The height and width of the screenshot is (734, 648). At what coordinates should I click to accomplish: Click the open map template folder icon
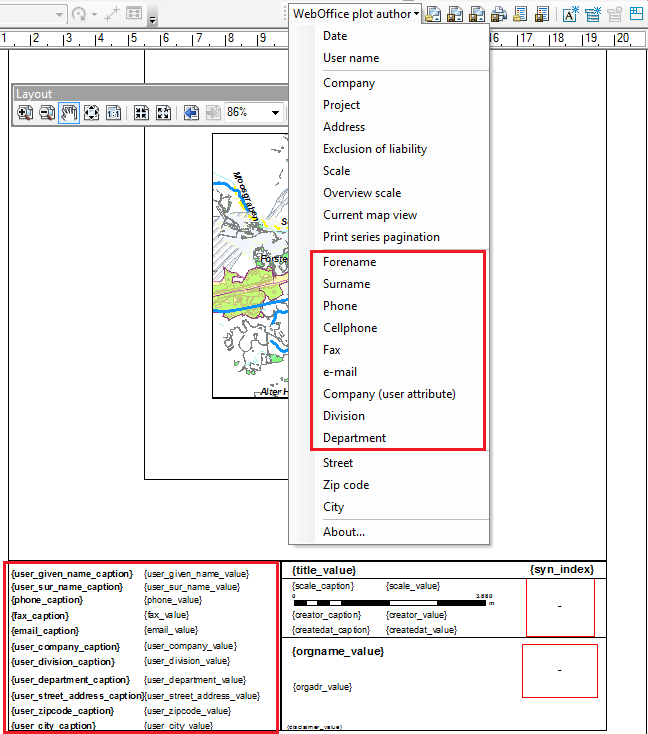click(433, 14)
